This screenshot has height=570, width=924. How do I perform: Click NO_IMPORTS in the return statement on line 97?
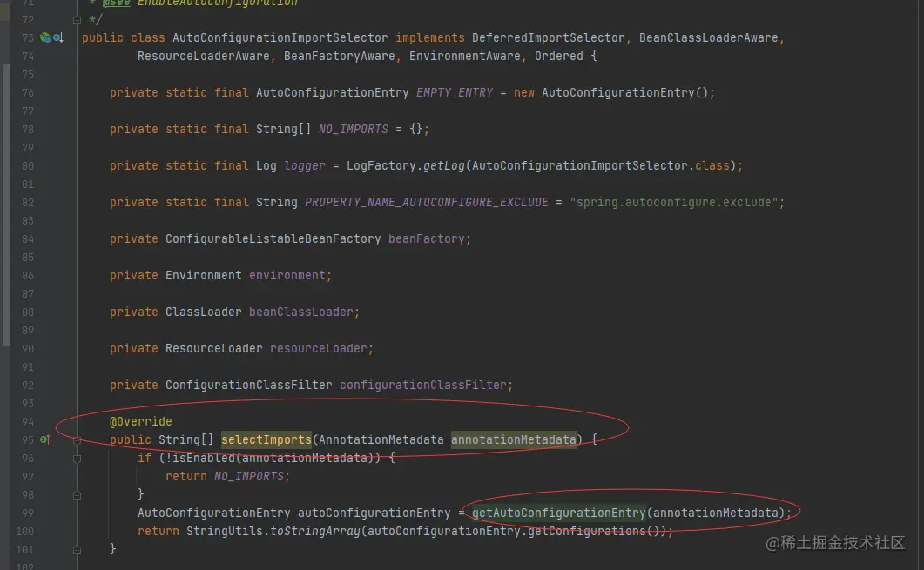click(x=249, y=476)
